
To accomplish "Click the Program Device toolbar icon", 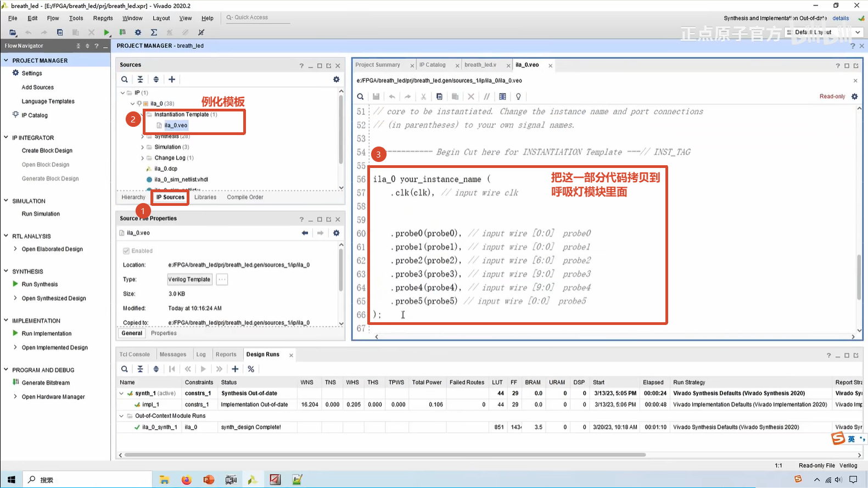I will (122, 32).
